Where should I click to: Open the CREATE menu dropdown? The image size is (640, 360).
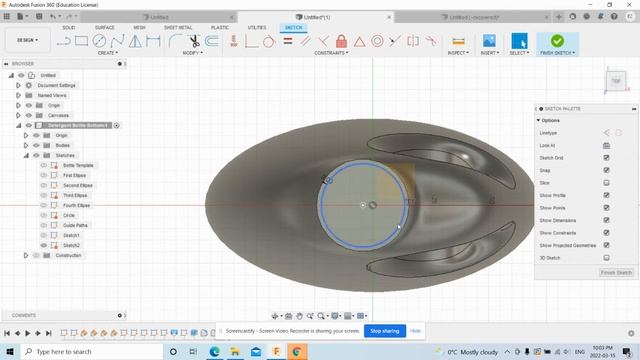coord(108,53)
